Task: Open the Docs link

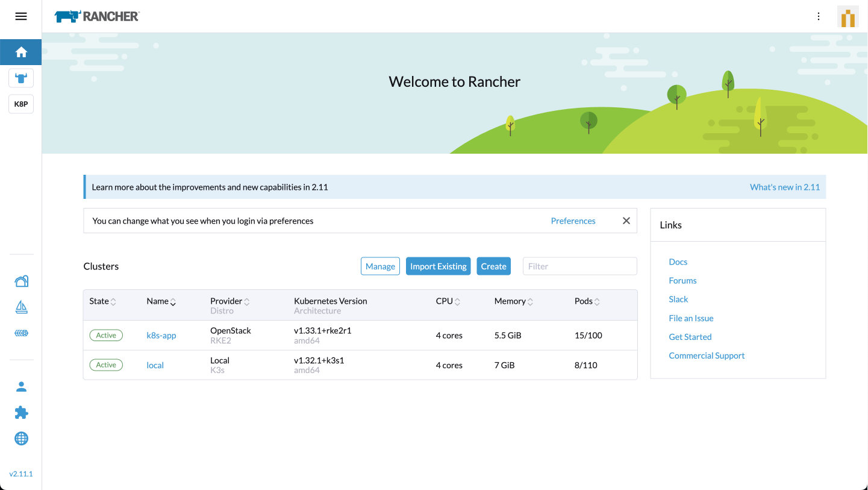Action: pos(678,262)
